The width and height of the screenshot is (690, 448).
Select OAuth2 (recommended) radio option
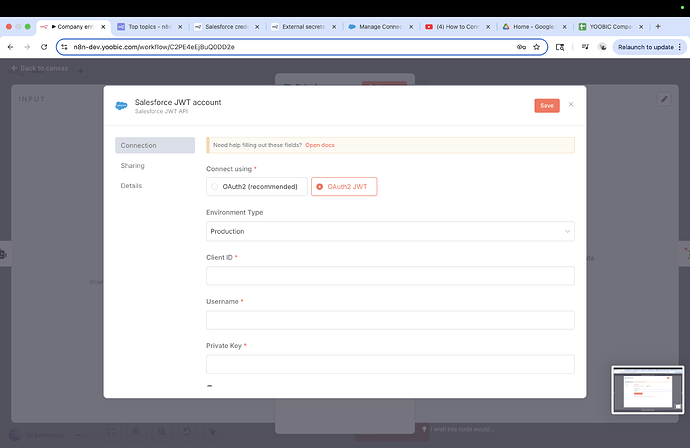[x=257, y=187]
